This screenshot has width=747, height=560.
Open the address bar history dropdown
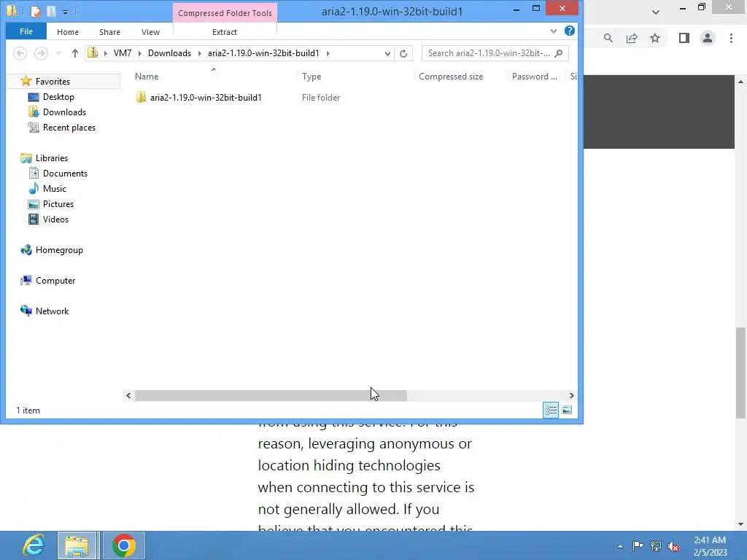pyautogui.click(x=387, y=53)
